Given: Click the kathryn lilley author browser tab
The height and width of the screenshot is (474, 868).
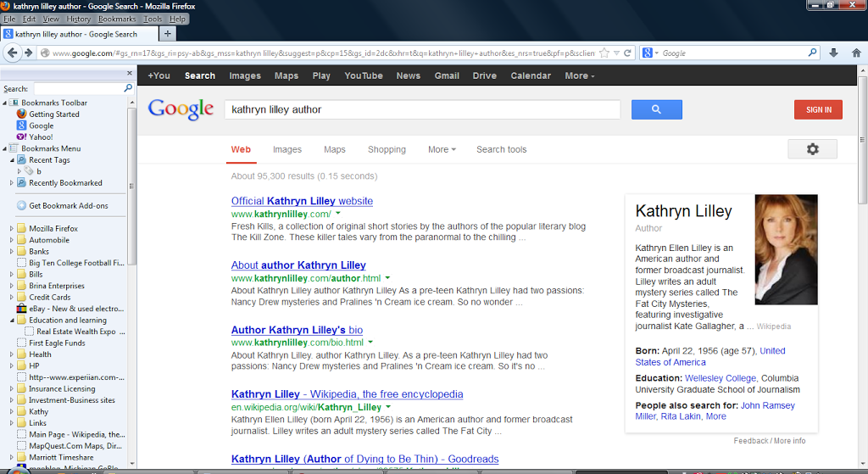Looking at the screenshot, I should (79, 34).
